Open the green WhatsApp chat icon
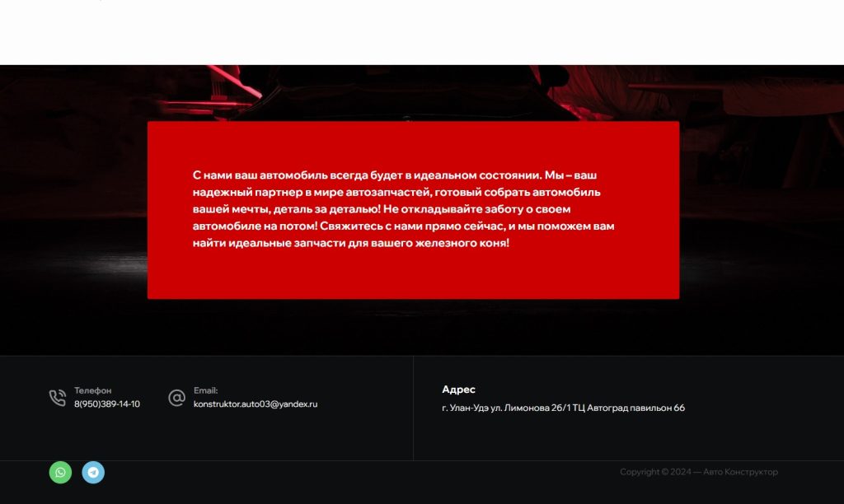This screenshot has height=504, width=844. click(60, 472)
